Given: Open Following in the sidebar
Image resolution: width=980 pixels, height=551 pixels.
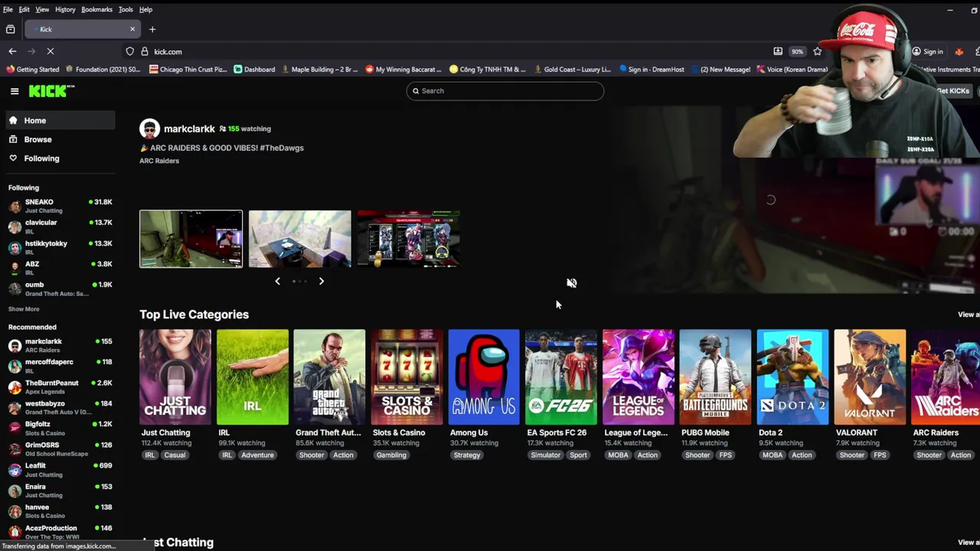Looking at the screenshot, I should click(x=59, y=158).
